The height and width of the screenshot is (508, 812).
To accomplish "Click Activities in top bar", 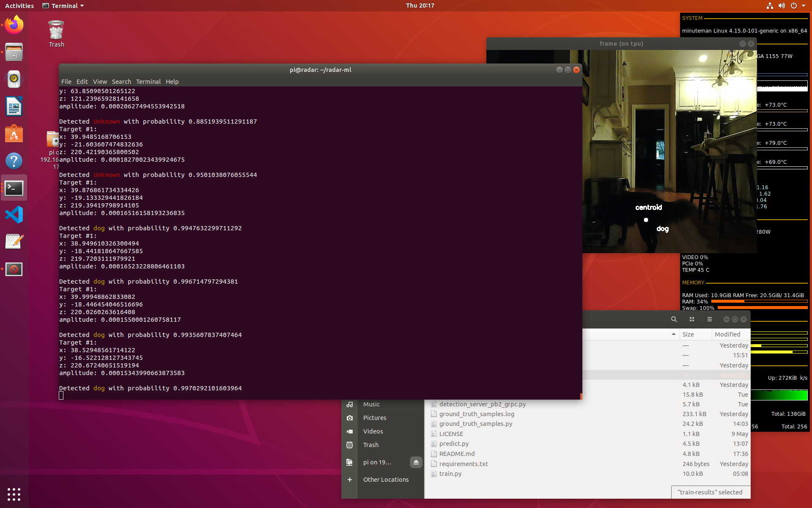I will pyautogui.click(x=19, y=6).
